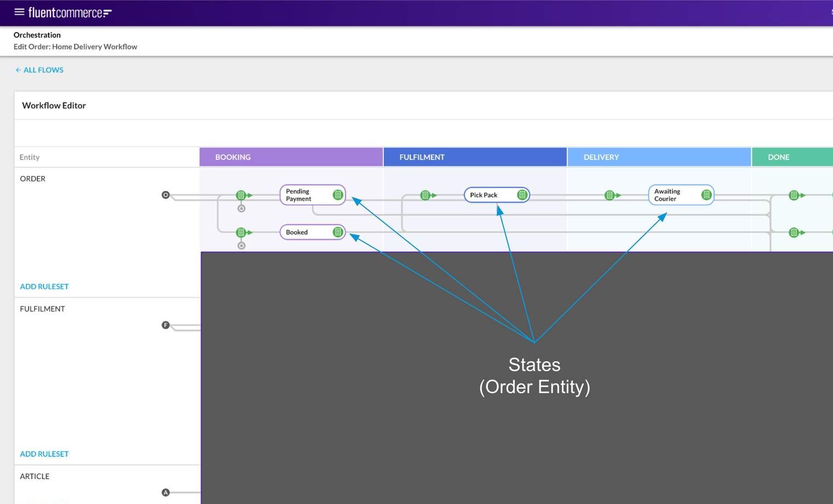The height and width of the screenshot is (504, 833).
Task: Select the ORDER entity start node circle
Action: click(x=165, y=195)
